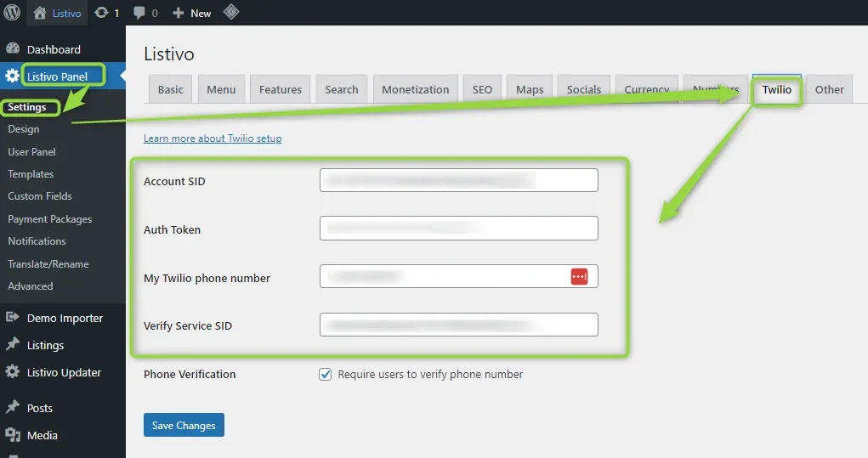
Task: Switch to the Monetization tab
Action: point(415,89)
